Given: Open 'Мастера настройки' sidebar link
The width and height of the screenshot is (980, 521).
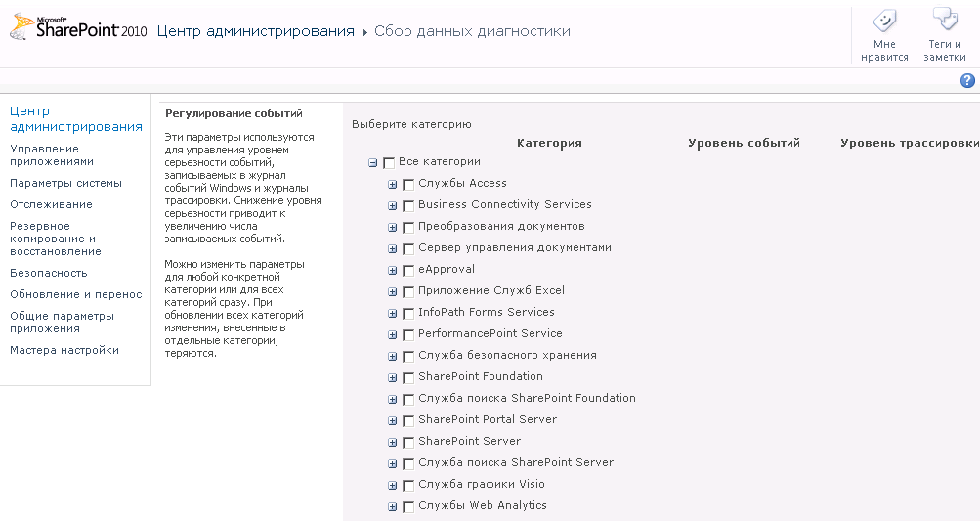Looking at the screenshot, I should tap(64, 350).
